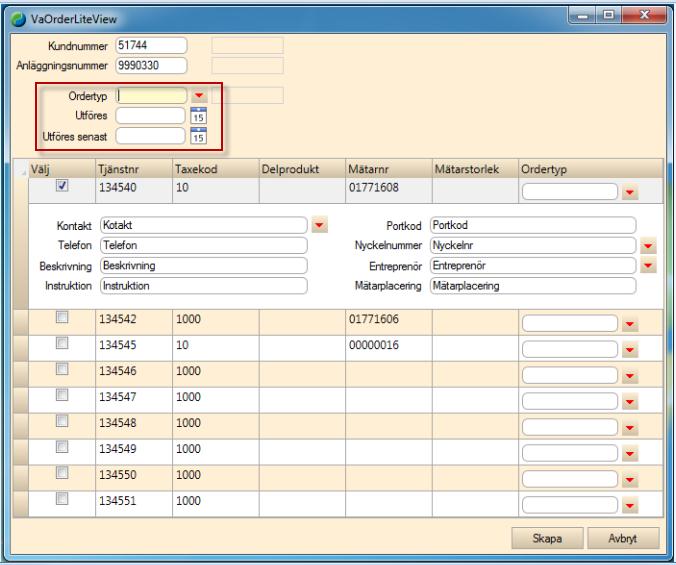The height and width of the screenshot is (565, 676).
Task: Open Ordertyp dropdown for row 134540
Action: click(x=630, y=192)
